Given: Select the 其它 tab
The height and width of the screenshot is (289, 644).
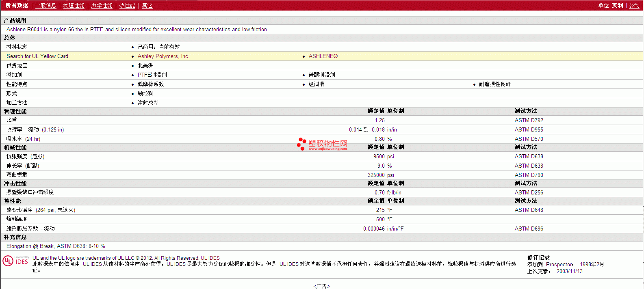Looking at the screenshot, I should (147, 6).
